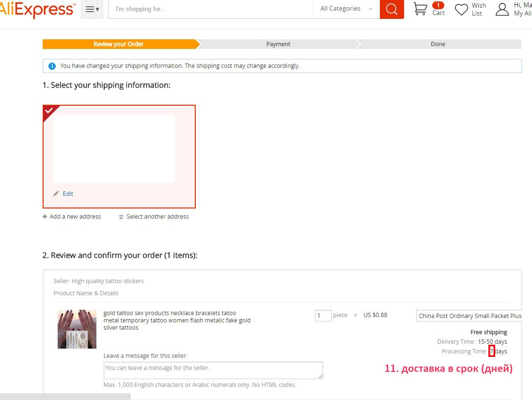Click Edit on the shipping address

point(67,193)
